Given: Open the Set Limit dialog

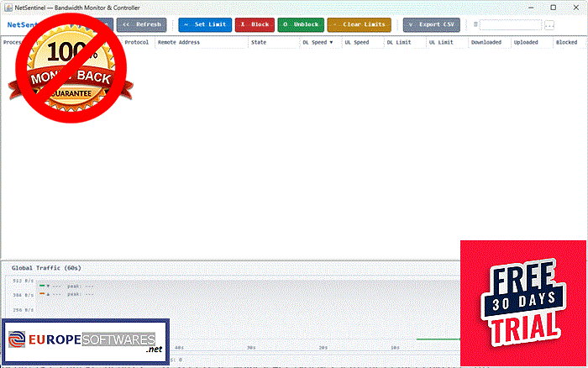Looking at the screenshot, I should point(205,24).
